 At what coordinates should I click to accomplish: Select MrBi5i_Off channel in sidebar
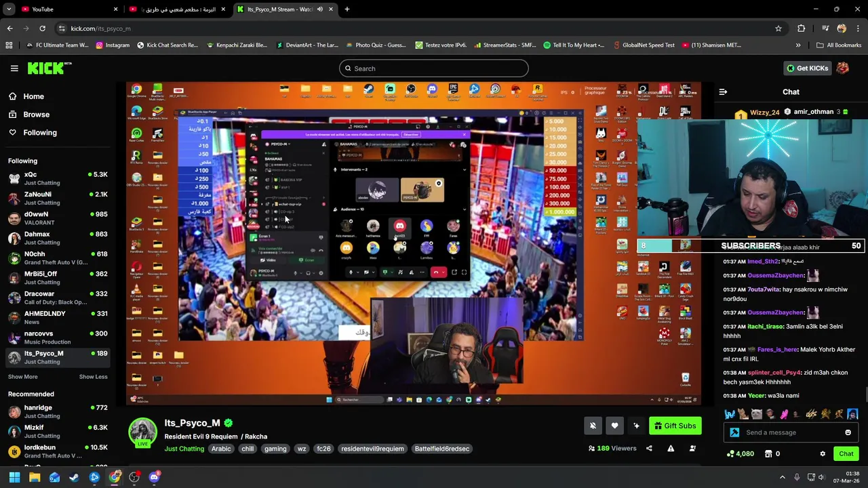tap(58, 278)
